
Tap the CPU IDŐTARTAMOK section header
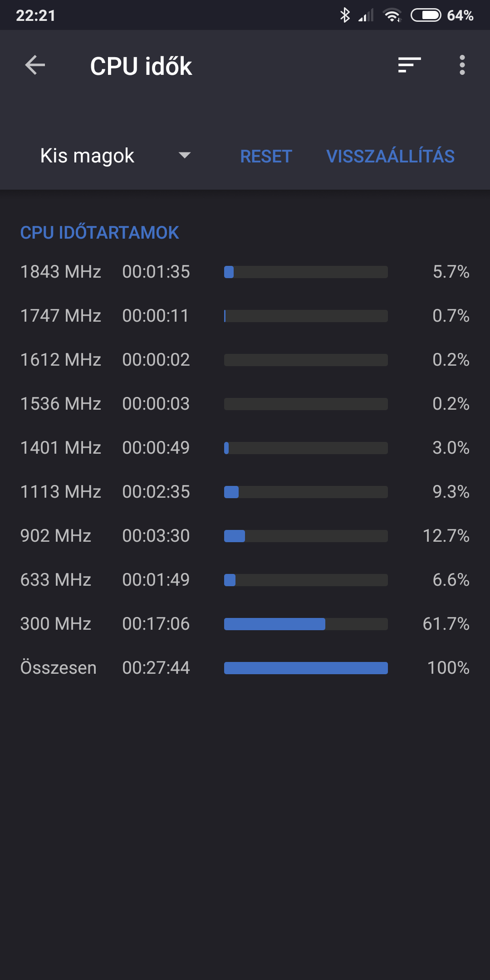pyautogui.click(x=100, y=233)
